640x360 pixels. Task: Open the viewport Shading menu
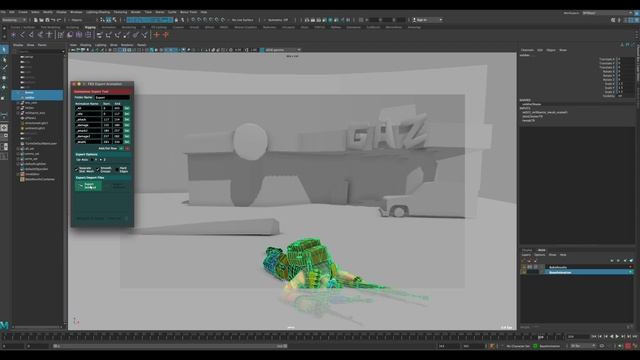pos(86,45)
